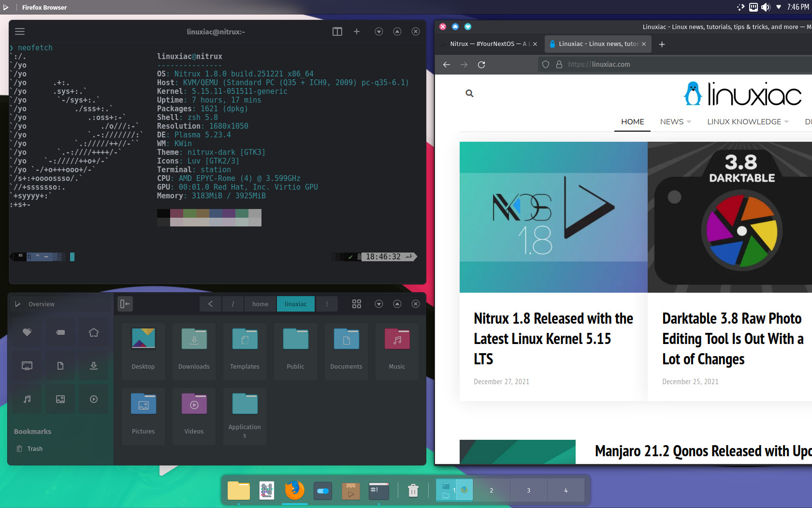This screenshot has height=508, width=812.
Task: Open the HOME menu on Linuxiac
Action: [633, 121]
